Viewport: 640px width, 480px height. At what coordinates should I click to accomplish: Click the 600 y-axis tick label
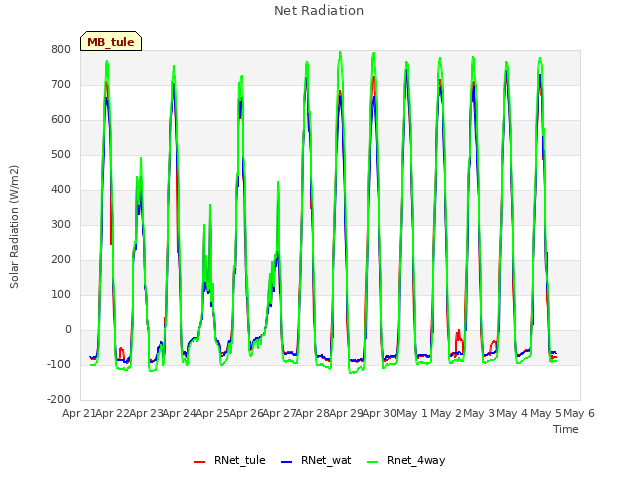pos(61,120)
